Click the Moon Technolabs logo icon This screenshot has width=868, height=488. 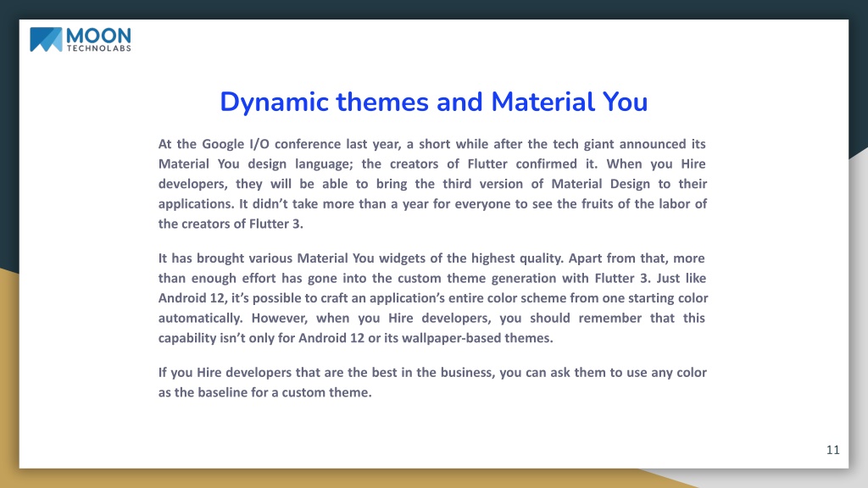pos(46,39)
